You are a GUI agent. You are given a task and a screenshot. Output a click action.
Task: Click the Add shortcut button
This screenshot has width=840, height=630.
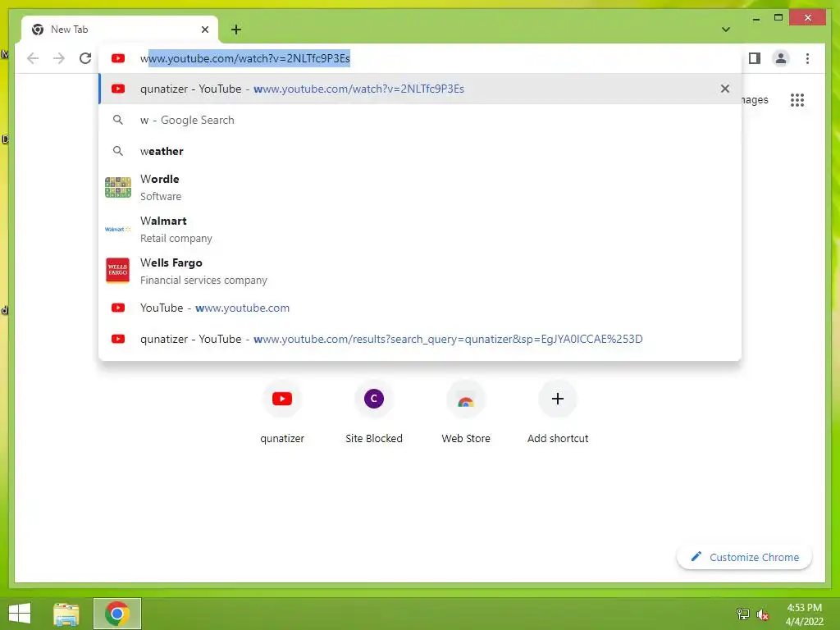558,413
